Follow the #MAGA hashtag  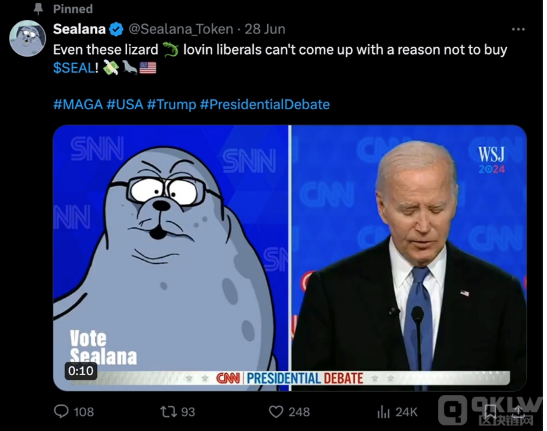tap(78, 104)
